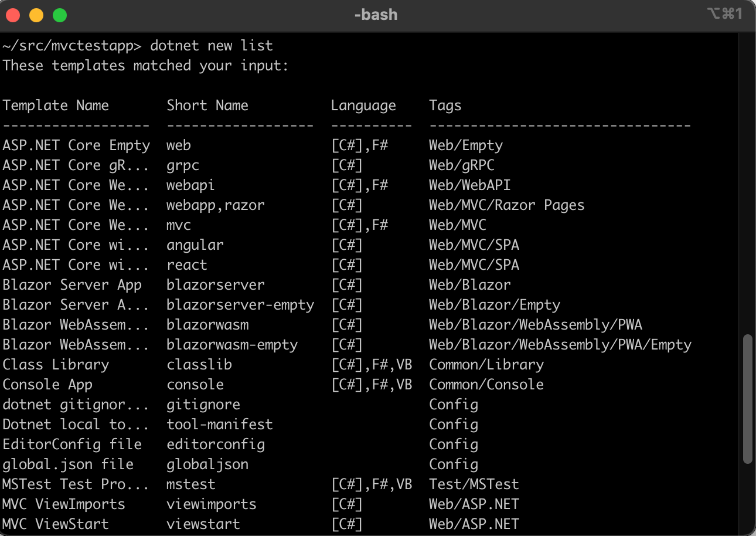Click the 'Web/WebAPI' tag
This screenshot has width=756, height=536.
point(470,185)
